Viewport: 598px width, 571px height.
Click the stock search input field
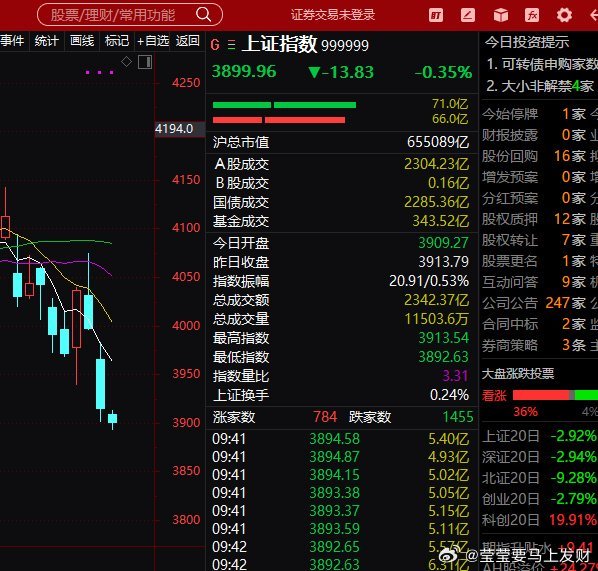[x=130, y=15]
